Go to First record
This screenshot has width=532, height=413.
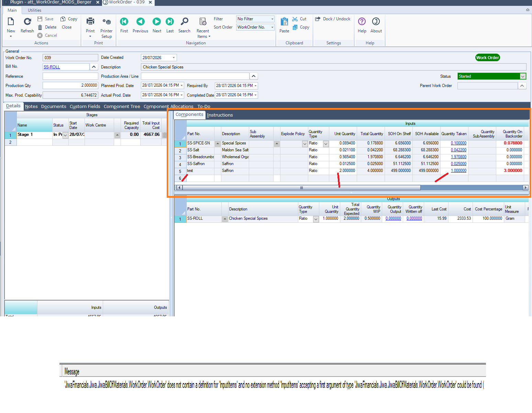point(124,22)
